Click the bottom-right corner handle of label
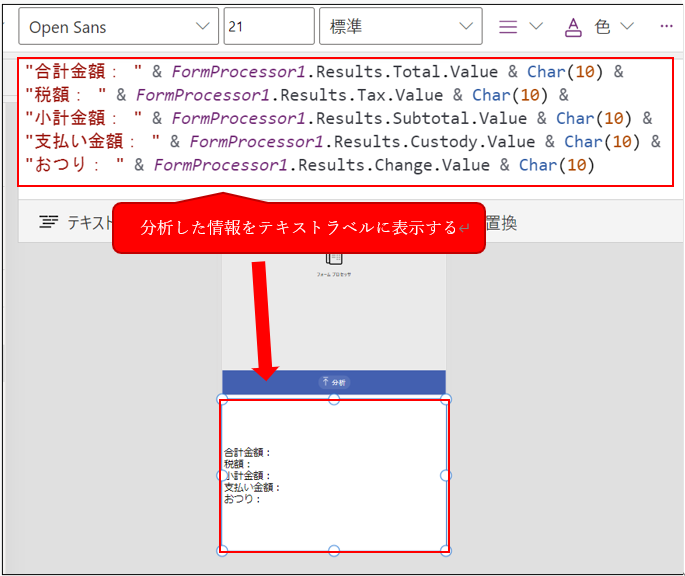The height and width of the screenshot is (576, 685). 446,550
